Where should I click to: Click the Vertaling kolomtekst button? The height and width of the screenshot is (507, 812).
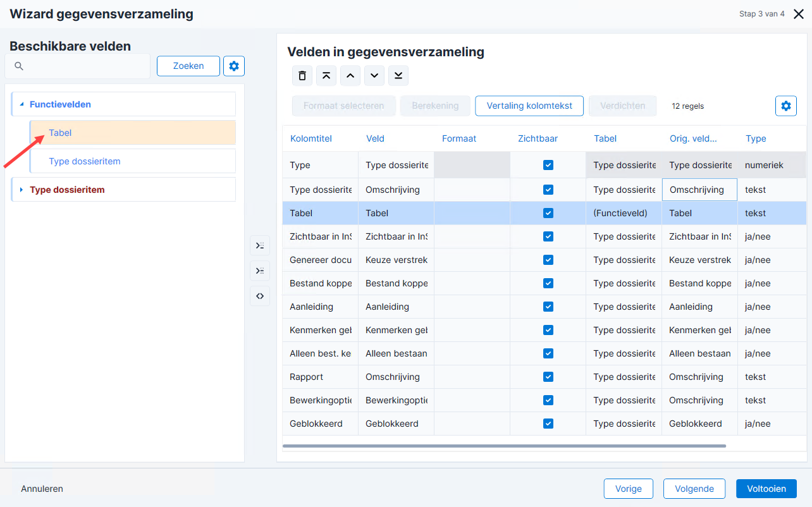click(x=529, y=106)
